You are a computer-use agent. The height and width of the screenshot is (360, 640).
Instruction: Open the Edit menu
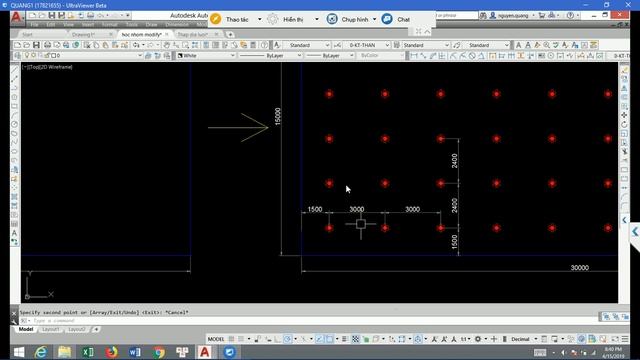pos(51,25)
